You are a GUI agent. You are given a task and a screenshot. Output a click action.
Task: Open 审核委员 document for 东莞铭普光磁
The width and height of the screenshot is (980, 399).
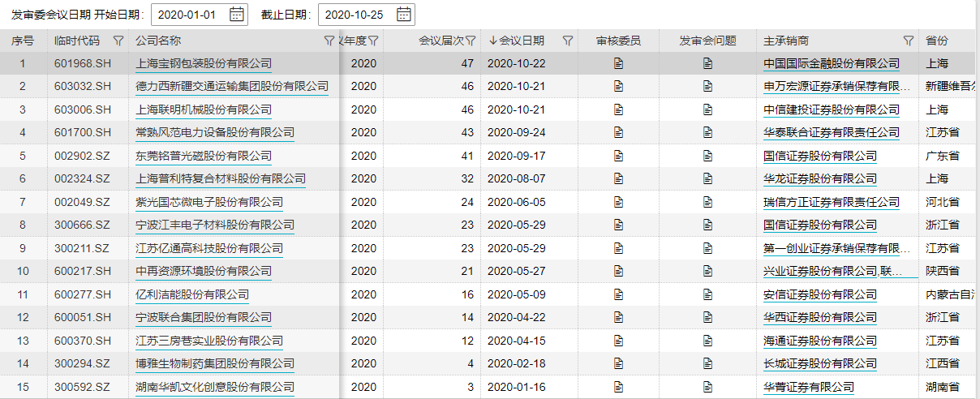[618, 156]
